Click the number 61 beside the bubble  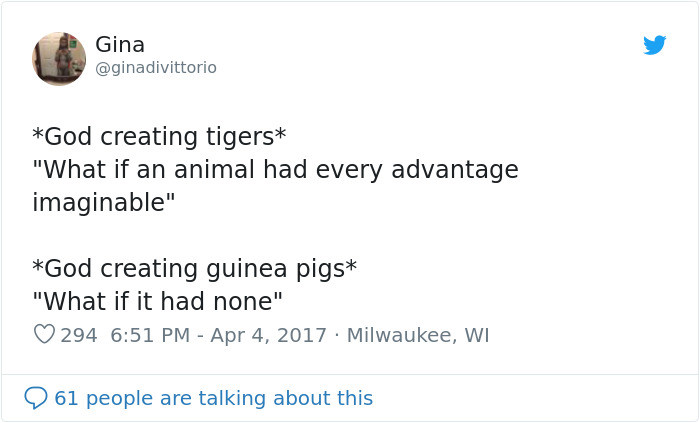66,398
